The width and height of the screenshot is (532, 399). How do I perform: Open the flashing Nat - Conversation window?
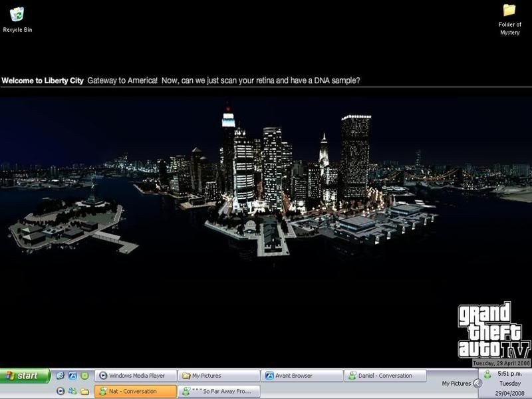pyautogui.click(x=136, y=391)
